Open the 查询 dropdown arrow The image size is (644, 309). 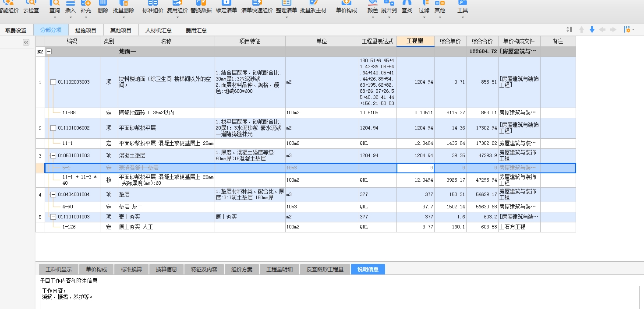point(55,18)
